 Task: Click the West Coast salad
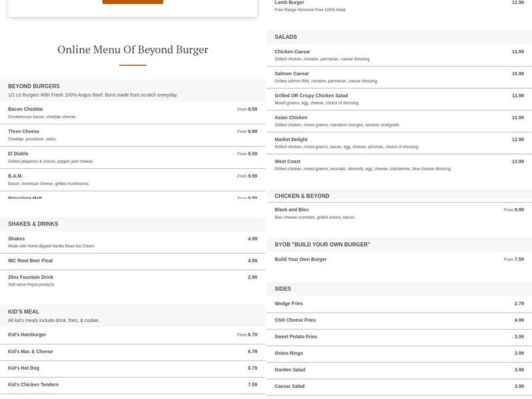400,165
